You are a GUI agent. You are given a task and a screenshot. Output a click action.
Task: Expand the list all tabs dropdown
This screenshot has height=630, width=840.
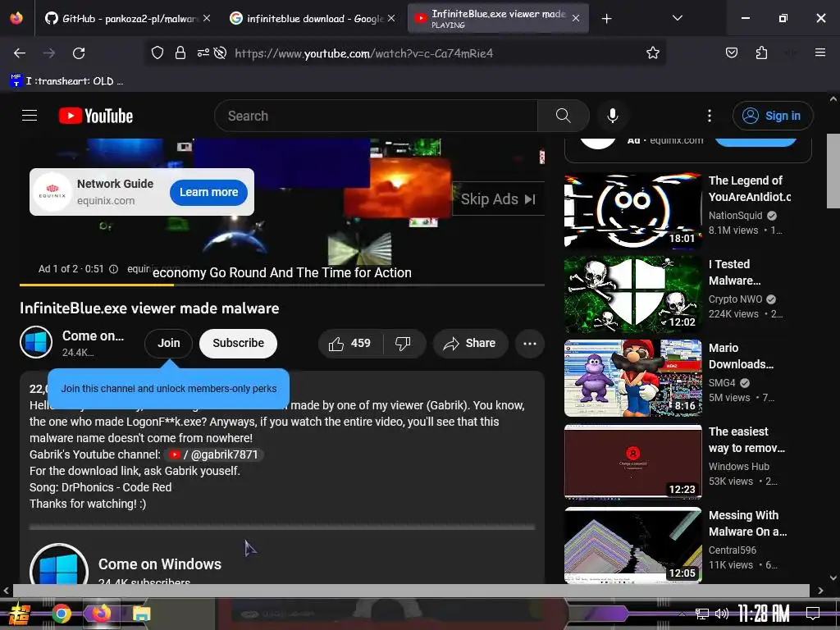point(677,18)
